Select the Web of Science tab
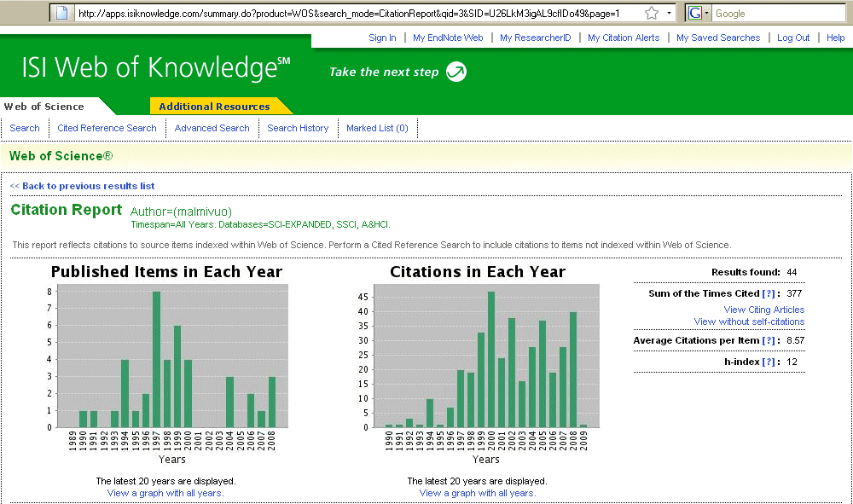The width and height of the screenshot is (853, 504). 44,107
